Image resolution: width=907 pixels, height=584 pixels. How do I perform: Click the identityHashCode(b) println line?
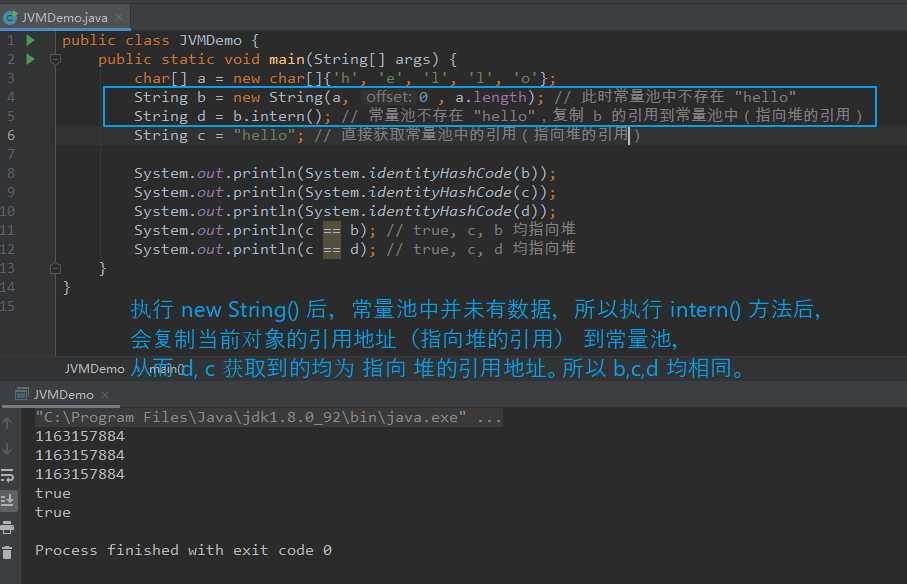pos(345,173)
